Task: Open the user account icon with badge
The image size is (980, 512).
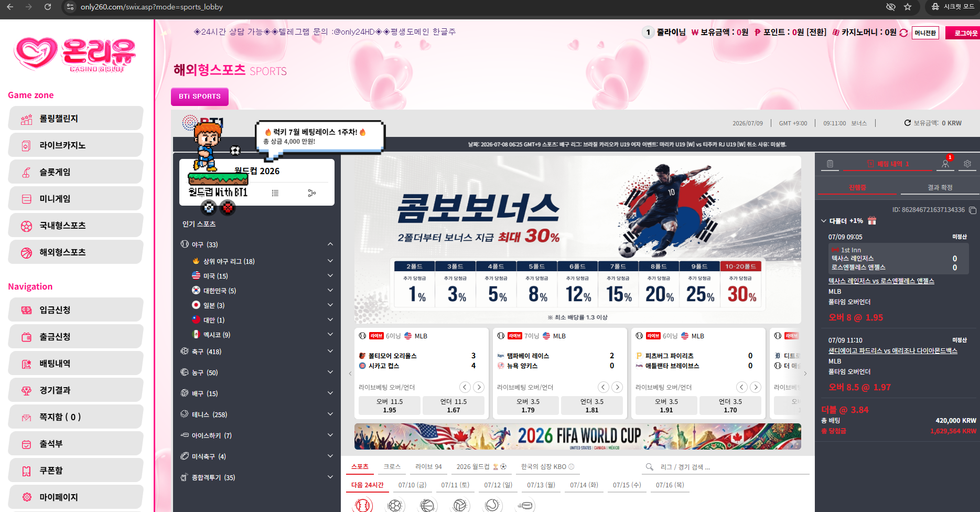Action: [x=945, y=164]
